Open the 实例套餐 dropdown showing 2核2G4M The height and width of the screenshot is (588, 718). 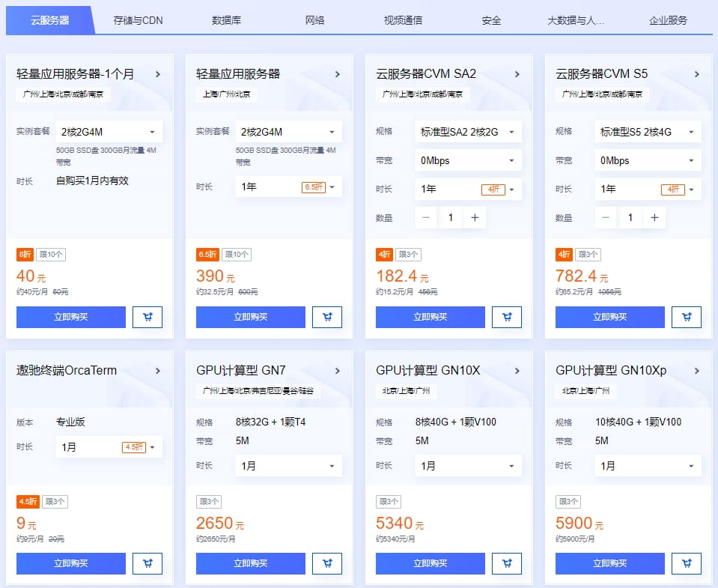tap(109, 130)
